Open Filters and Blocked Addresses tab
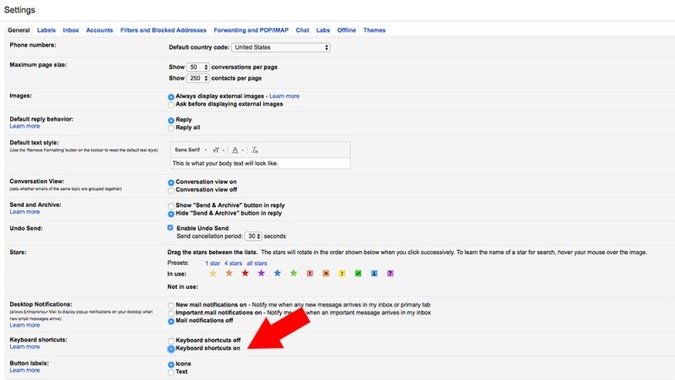 (163, 30)
